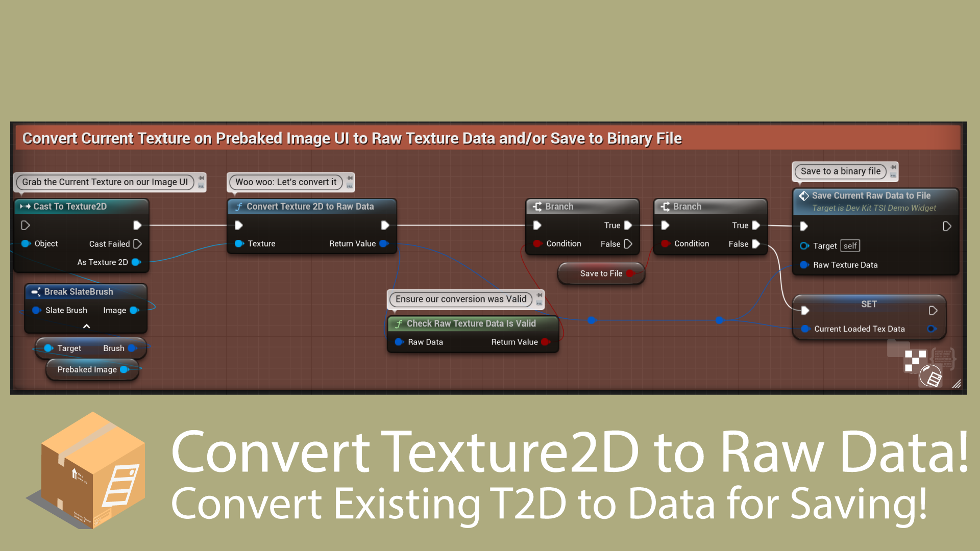This screenshot has width=980, height=551.
Task: Click the branch icon on the first Branch node
Action: [x=537, y=206]
